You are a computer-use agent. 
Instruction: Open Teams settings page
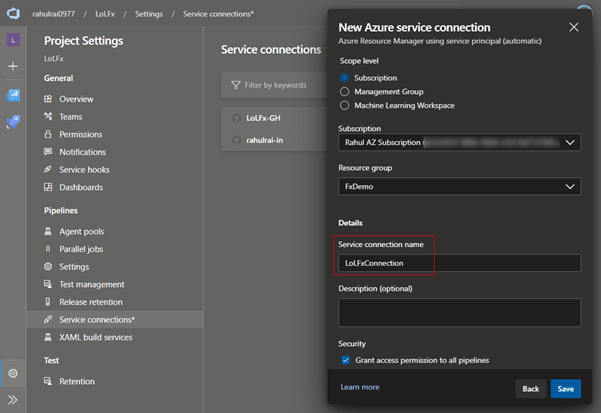pos(71,116)
